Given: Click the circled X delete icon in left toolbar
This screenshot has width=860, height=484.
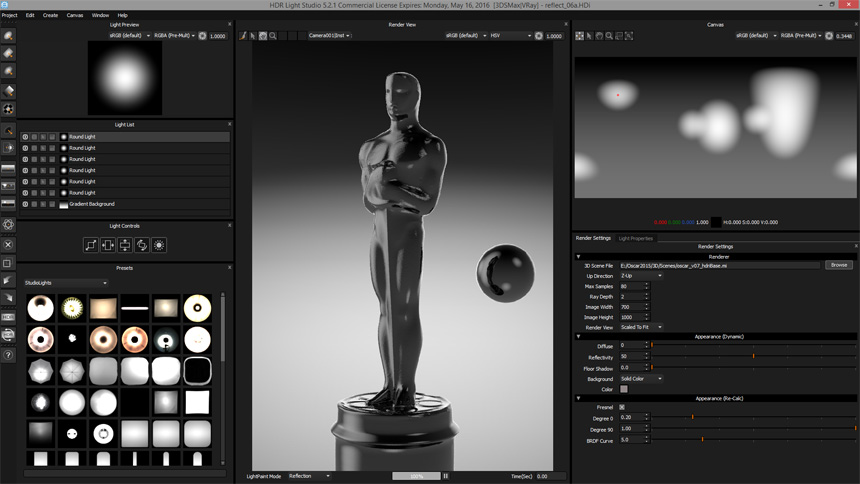Looking at the screenshot, I should [8, 245].
